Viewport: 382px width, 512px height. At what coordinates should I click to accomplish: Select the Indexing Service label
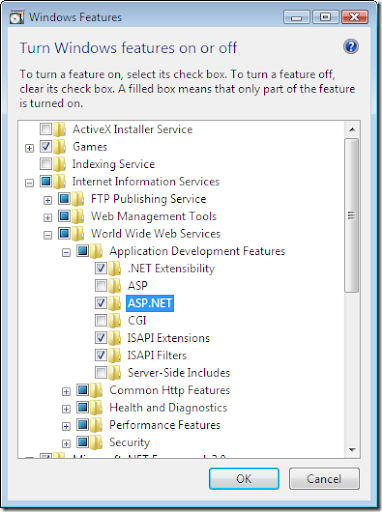point(114,164)
